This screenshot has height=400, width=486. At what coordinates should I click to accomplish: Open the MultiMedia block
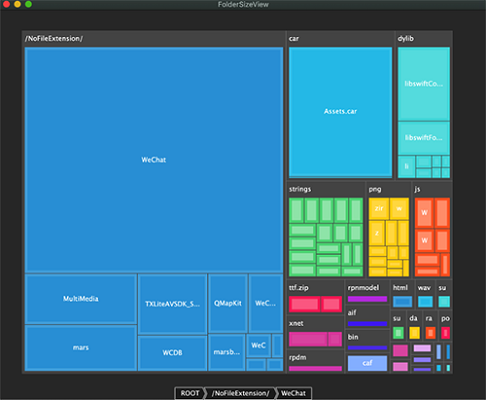[x=81, y=299]
